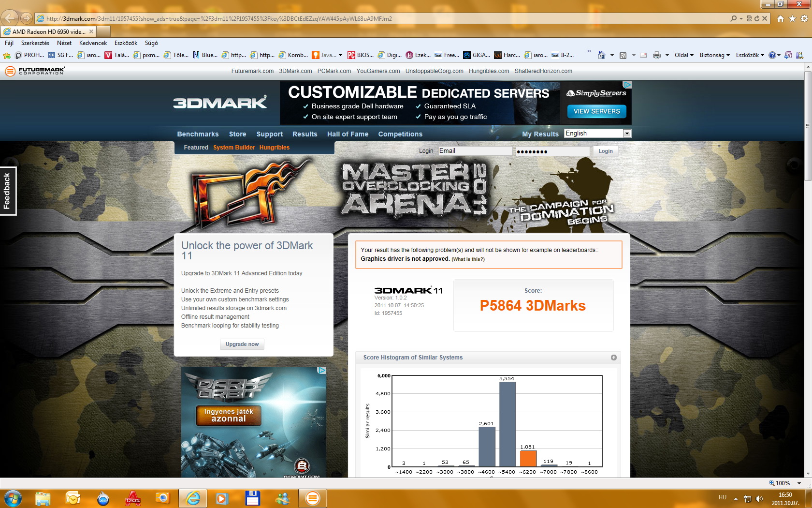Click the Read mail icon in command bar

tap(643, 55)
